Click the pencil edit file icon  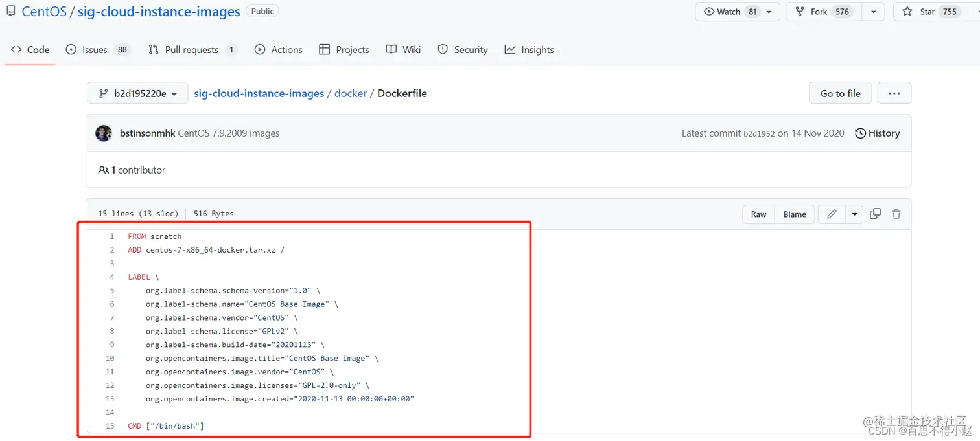tap(832, 214)
